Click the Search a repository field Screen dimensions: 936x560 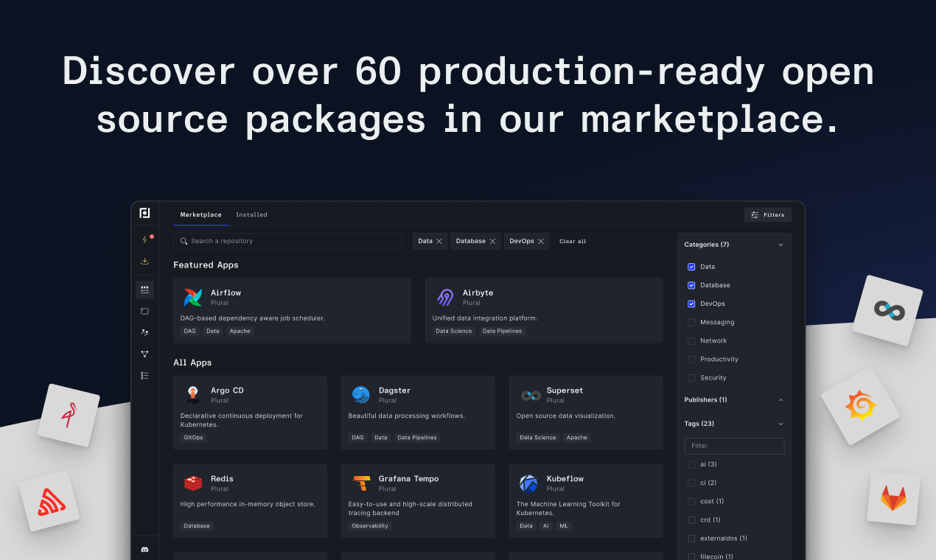tap(287, 241)
